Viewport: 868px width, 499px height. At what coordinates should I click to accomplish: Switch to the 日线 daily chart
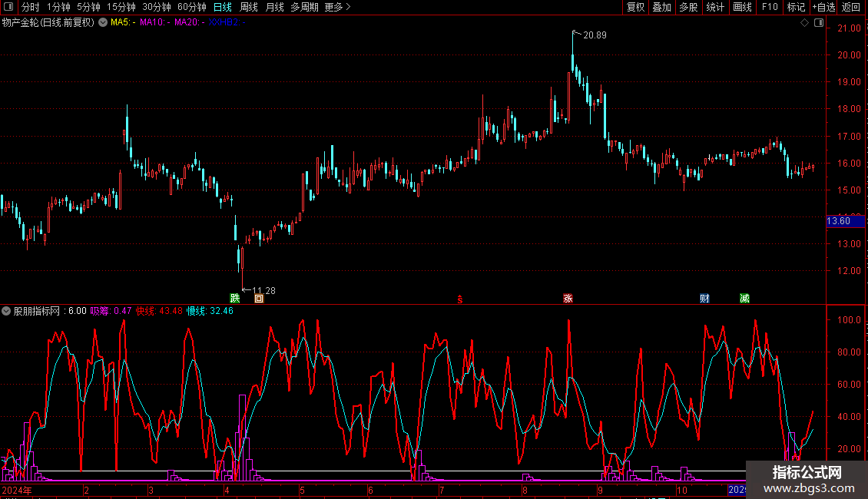(223, 7)
